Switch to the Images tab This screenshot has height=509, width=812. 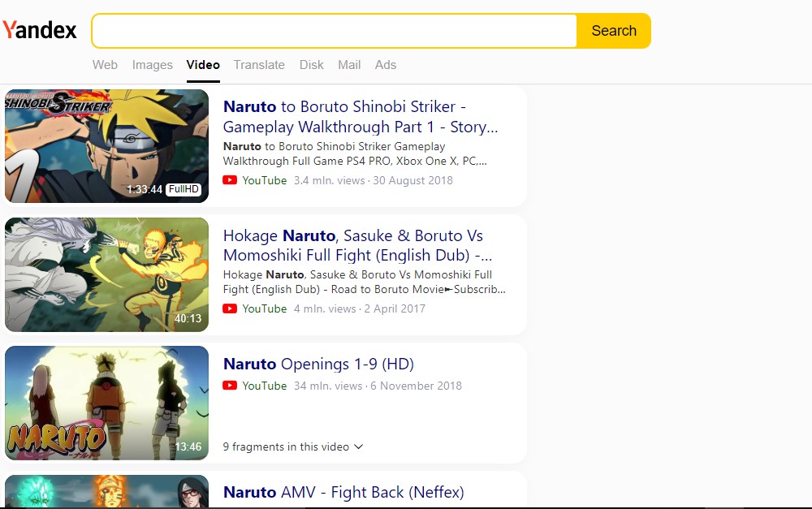[153, 65]
